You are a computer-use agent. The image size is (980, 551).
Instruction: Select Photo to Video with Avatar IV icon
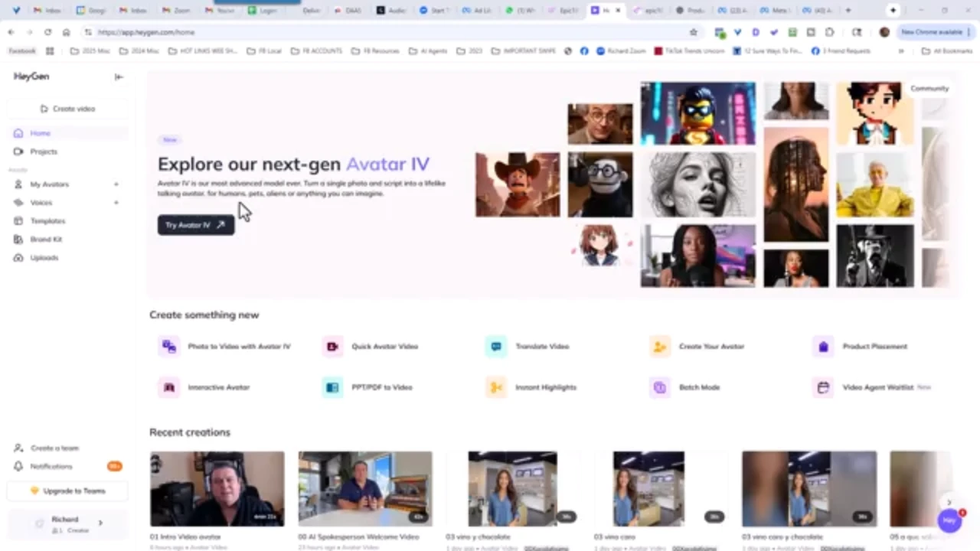point(169,347)
